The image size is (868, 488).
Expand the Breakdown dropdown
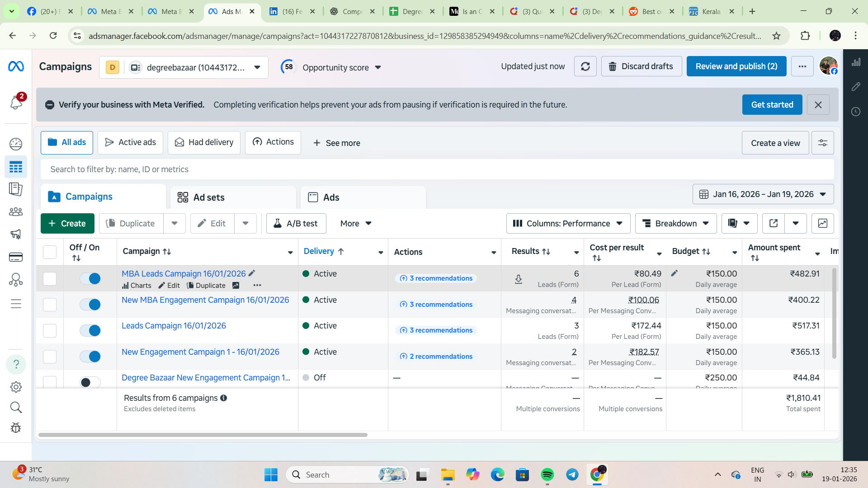tap(675, 223)
